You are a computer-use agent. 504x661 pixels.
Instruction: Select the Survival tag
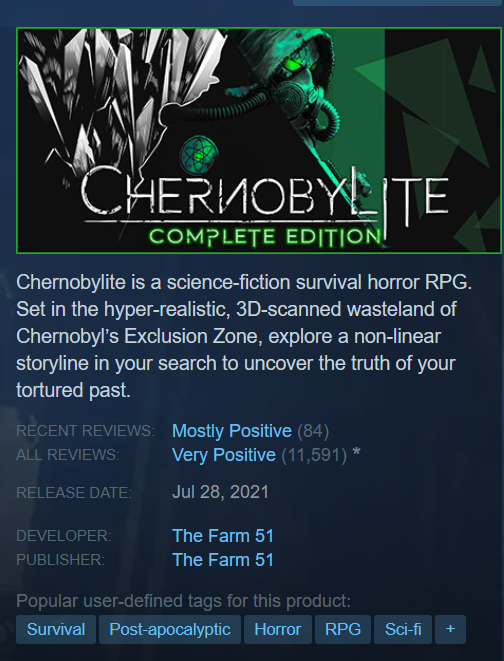56,629
